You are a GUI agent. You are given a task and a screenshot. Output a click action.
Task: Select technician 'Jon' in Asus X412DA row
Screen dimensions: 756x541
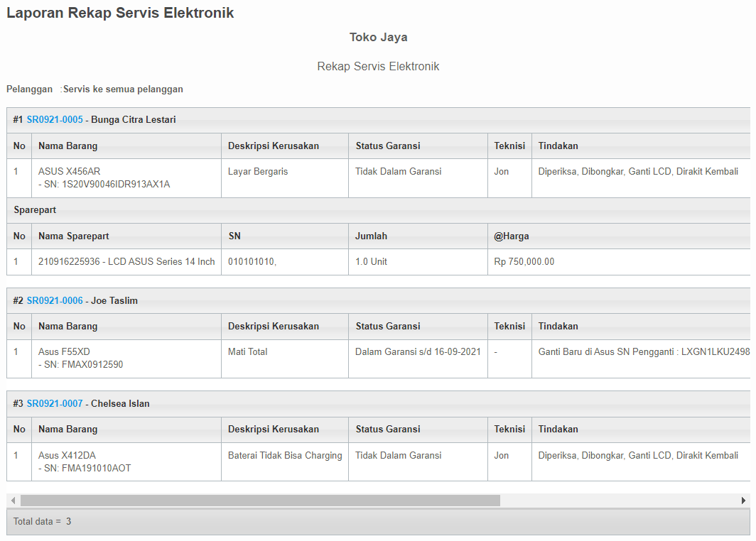pos(502,455)
